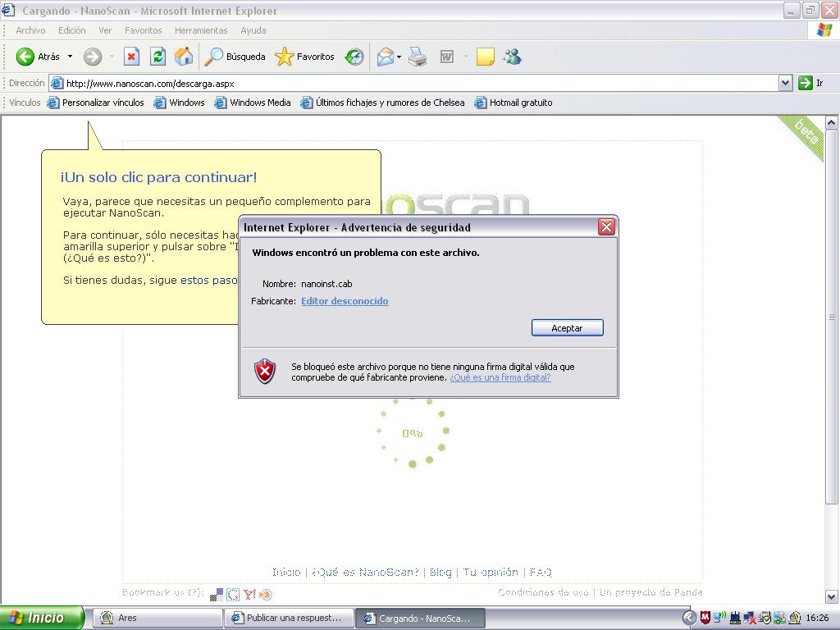Stop page loading with the red X icon

pos(131,57)
